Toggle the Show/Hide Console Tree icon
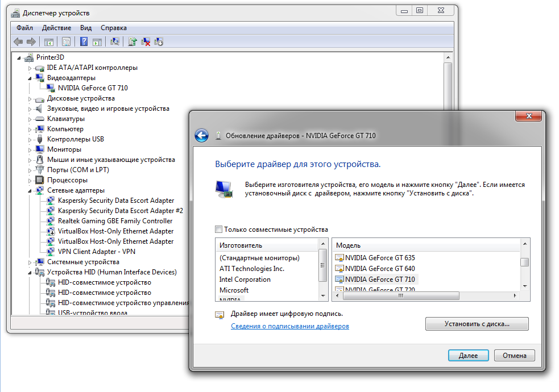Viewport: 559px width, 392px height. tap(48, 41)
